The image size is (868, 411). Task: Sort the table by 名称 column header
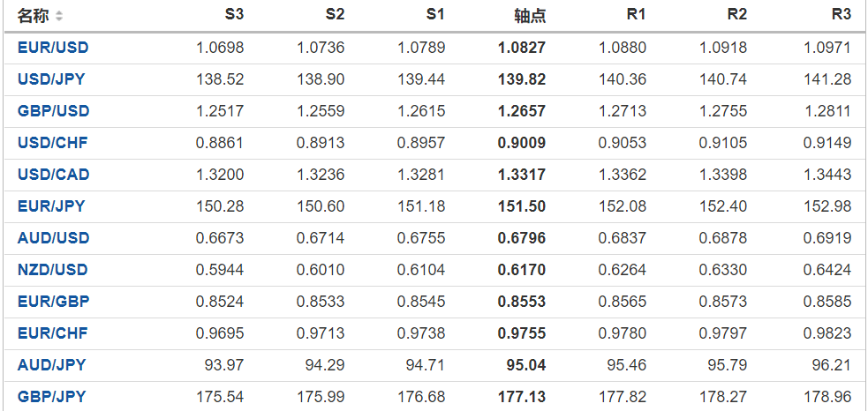click(34, 16)
